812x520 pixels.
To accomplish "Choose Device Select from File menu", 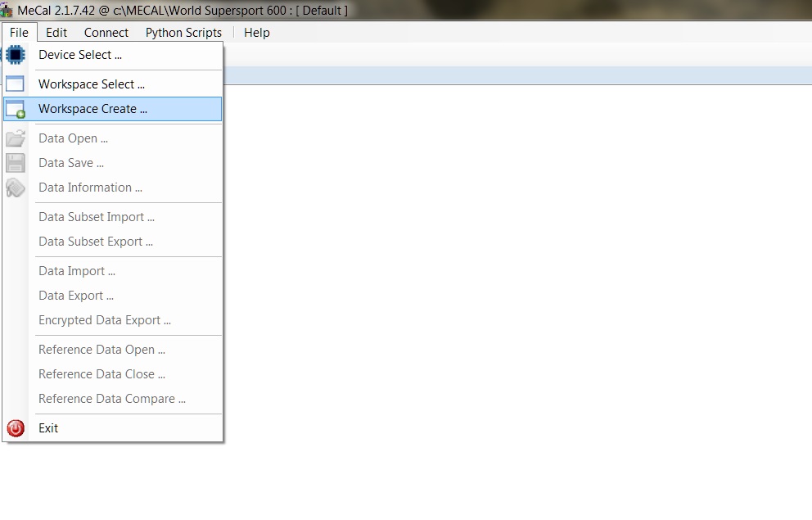I will pos(113,55).
